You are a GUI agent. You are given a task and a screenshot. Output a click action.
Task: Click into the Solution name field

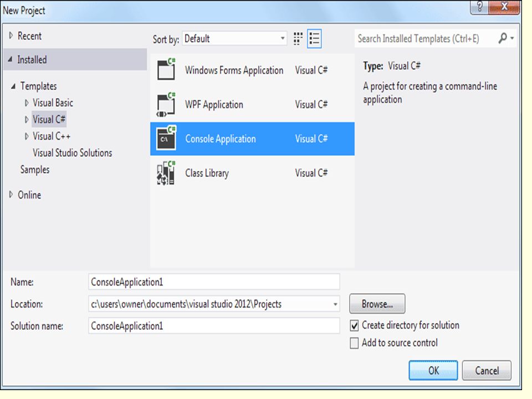[x=214, y=326]
